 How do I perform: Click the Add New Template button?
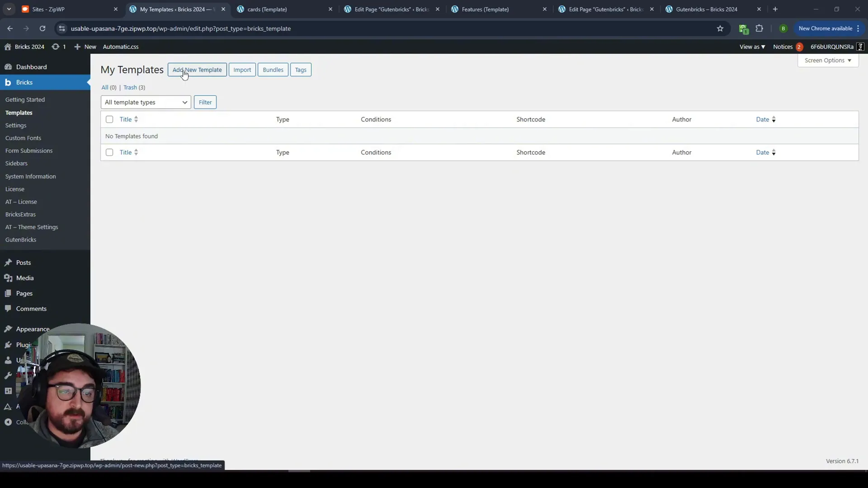(197, 70)
